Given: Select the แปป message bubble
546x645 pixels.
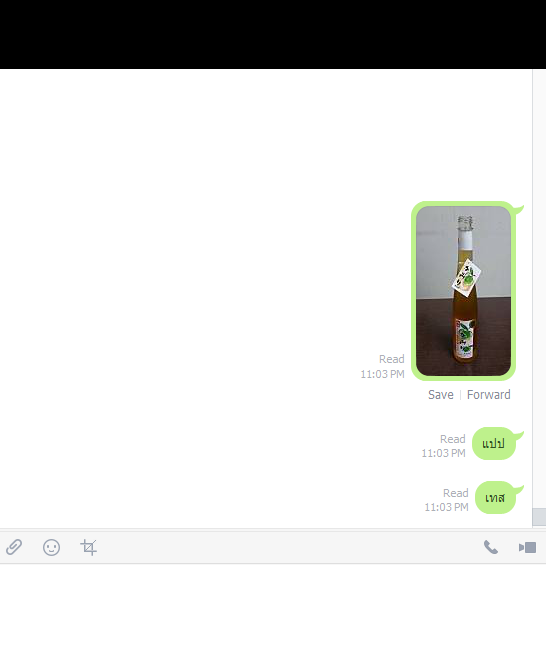Looking at the screenshot, I should coord(494,443).
